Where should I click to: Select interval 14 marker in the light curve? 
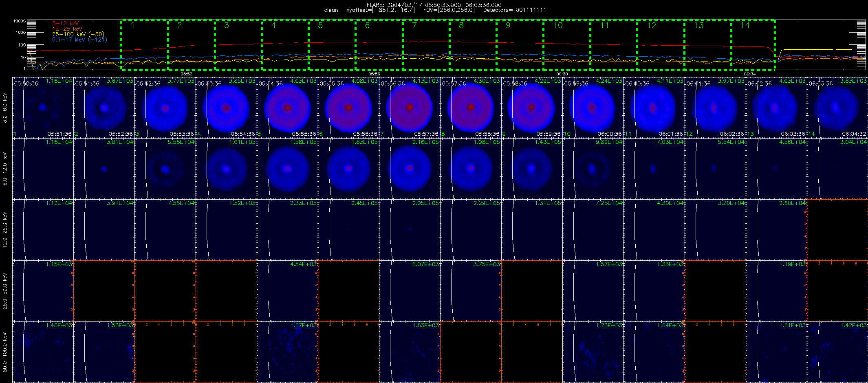tap(745, 26)
